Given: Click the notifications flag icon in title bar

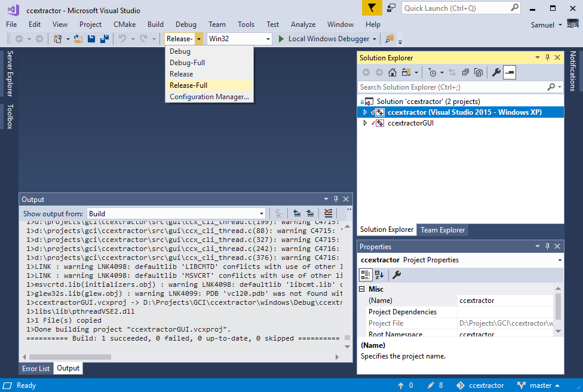Looking at the screenshot, I should pos(372,8).
